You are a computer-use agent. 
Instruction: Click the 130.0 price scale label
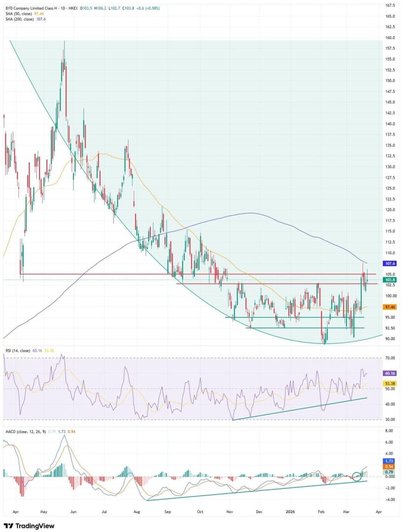point(391,167)
